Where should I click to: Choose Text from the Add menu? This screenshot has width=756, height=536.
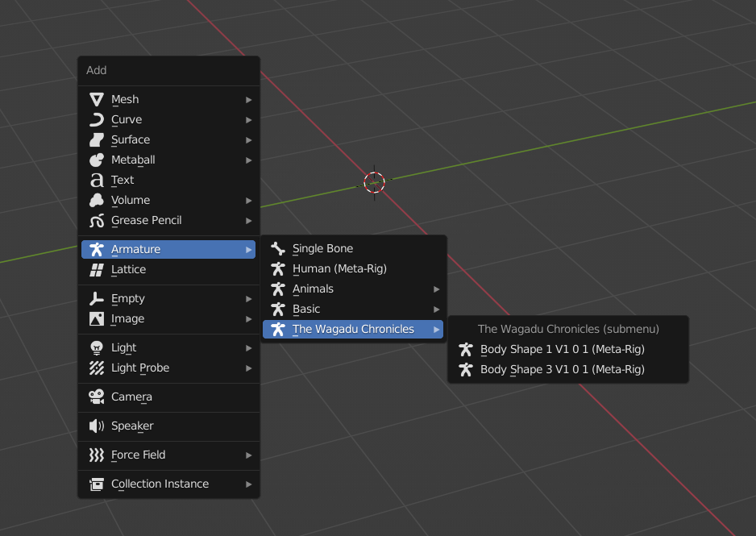[168, 181]
